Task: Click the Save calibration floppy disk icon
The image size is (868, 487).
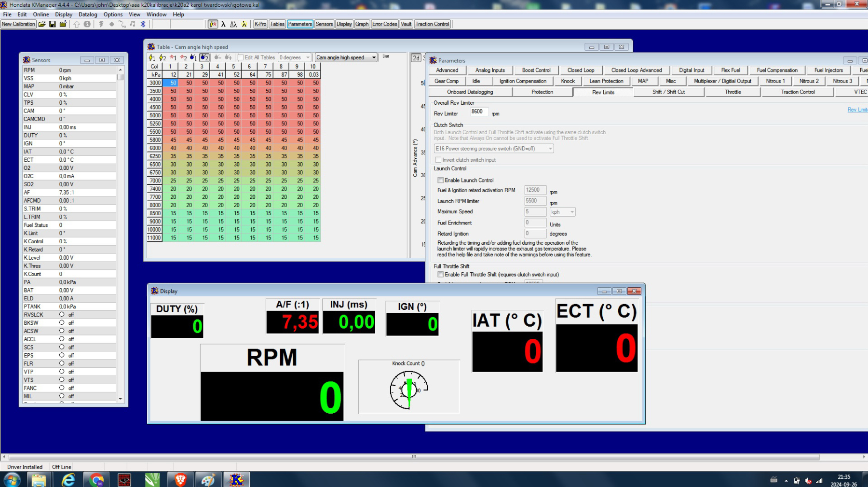Action: tap(53, 24)
